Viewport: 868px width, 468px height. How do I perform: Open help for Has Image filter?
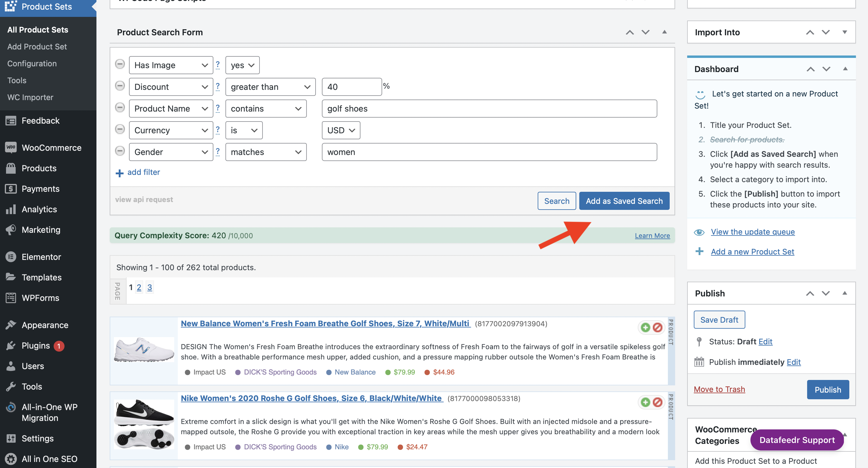[218, 65]
